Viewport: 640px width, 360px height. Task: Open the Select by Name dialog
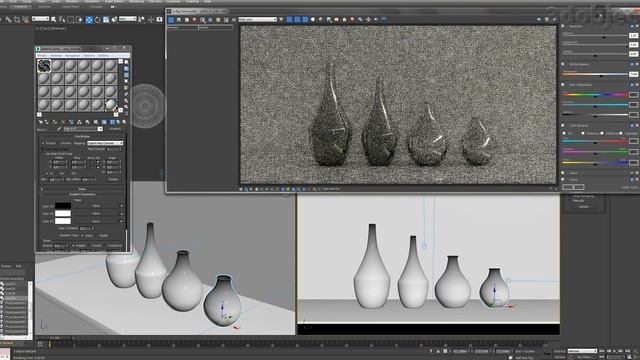tap(62, 19)
